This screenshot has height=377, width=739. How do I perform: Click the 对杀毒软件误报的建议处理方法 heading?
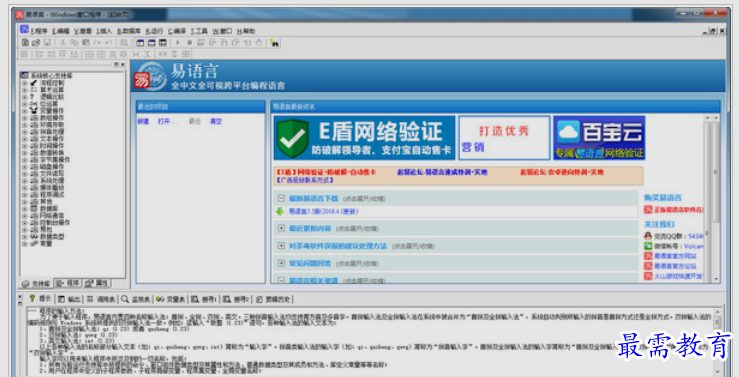[x=338, y=246]
